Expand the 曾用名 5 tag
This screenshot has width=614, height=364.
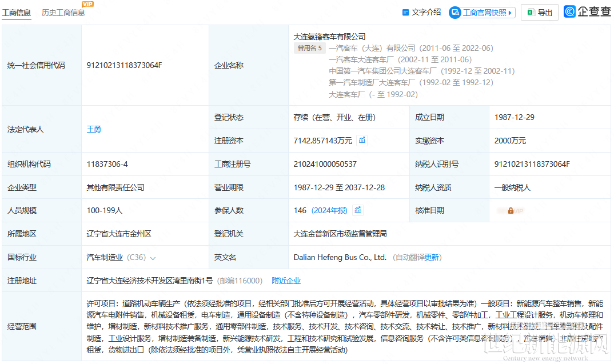[x=309, y=49]
